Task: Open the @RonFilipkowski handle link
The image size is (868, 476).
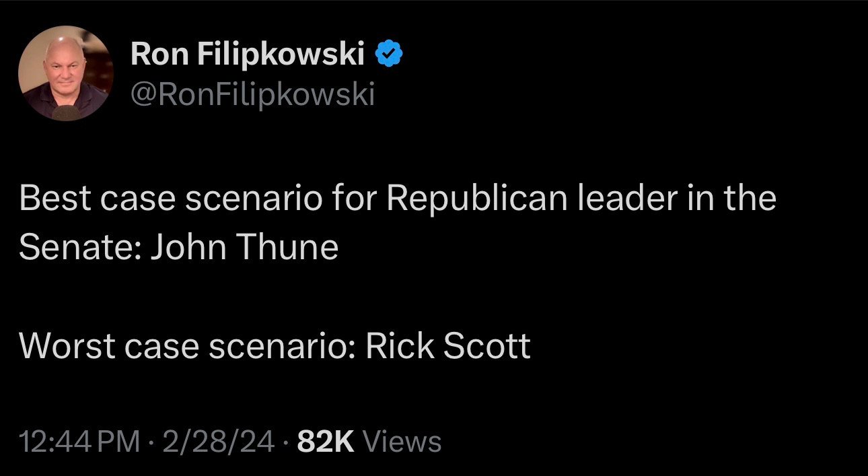Action: coord(252,94)
